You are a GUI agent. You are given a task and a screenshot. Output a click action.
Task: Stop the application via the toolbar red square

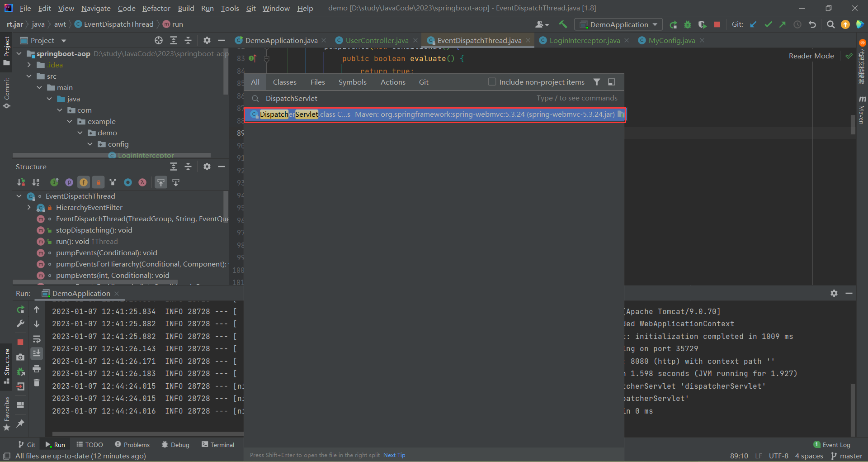[x=717, y=24]
